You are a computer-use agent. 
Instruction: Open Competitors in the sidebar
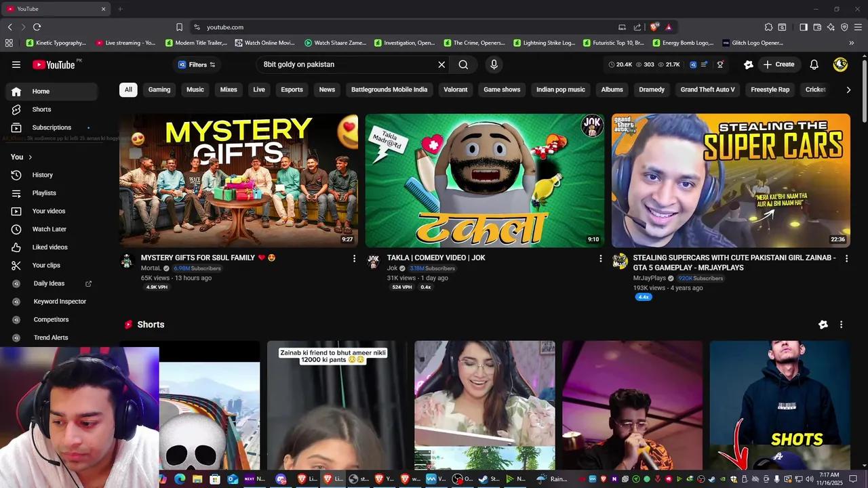click(x=52, y=319)
